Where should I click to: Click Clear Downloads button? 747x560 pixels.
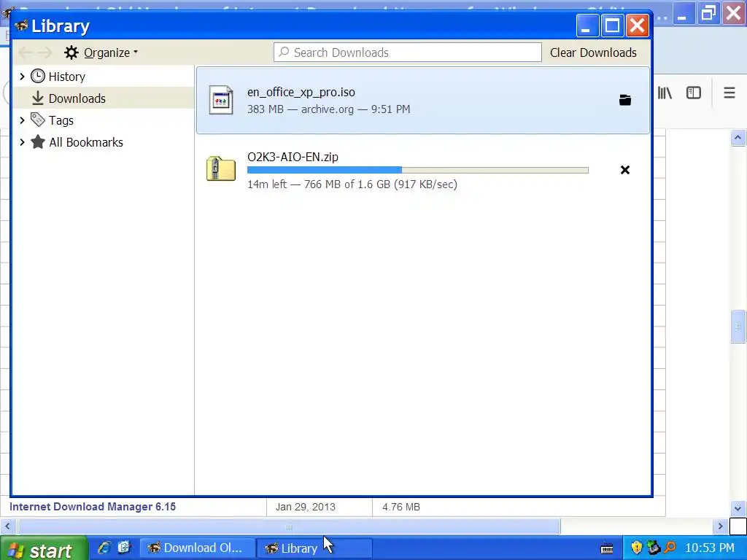(x=593, y=52)
